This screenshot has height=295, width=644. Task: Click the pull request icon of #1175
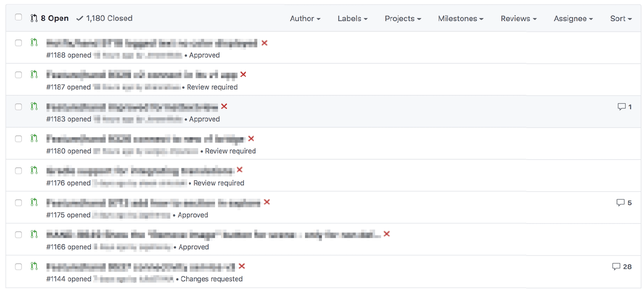tap(34, 203)
